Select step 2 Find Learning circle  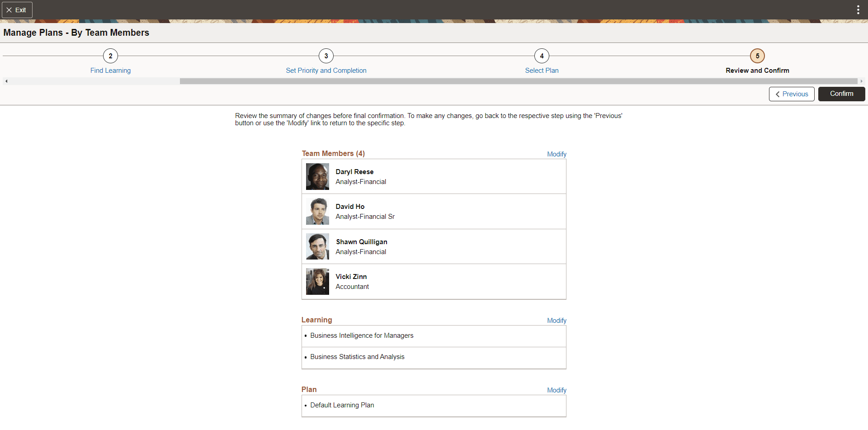110,56
